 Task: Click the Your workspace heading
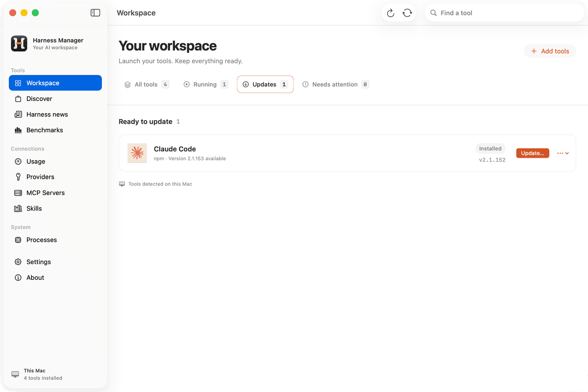(168, 46)
